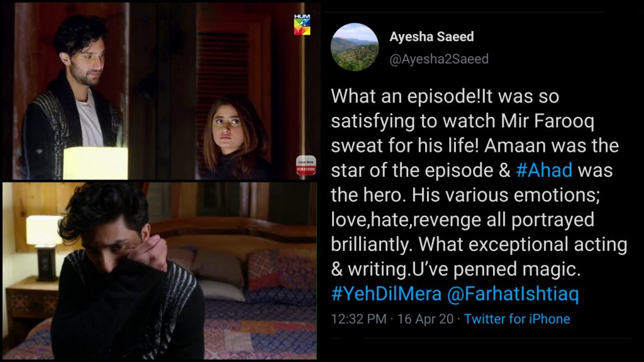Open the bottom bedroom scene image

point(159,271)
